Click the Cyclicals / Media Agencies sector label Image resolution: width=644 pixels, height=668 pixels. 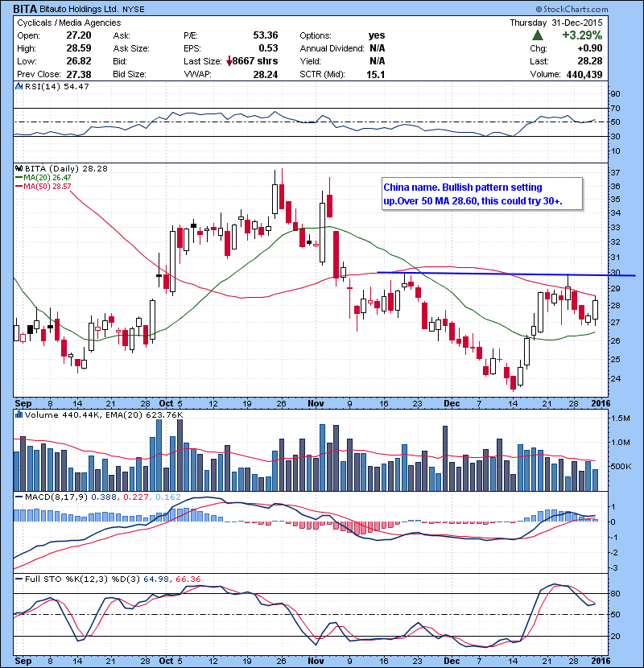tap(69, 23)
